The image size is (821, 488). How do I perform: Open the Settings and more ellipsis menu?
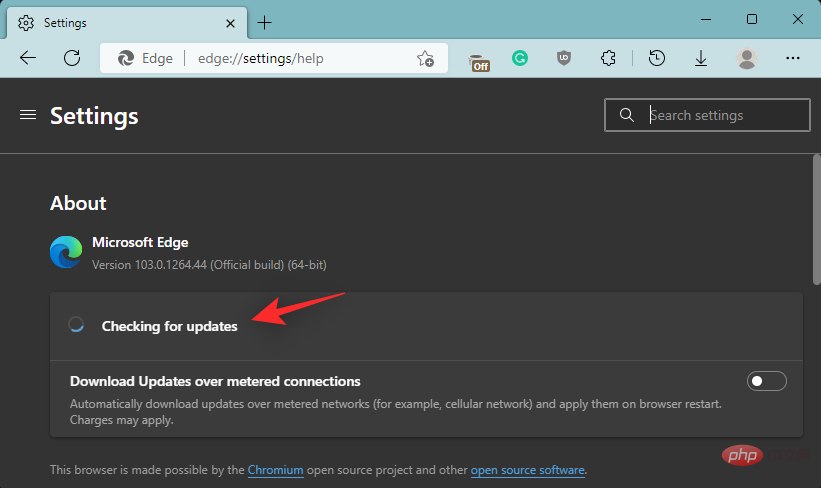point(793,58)
